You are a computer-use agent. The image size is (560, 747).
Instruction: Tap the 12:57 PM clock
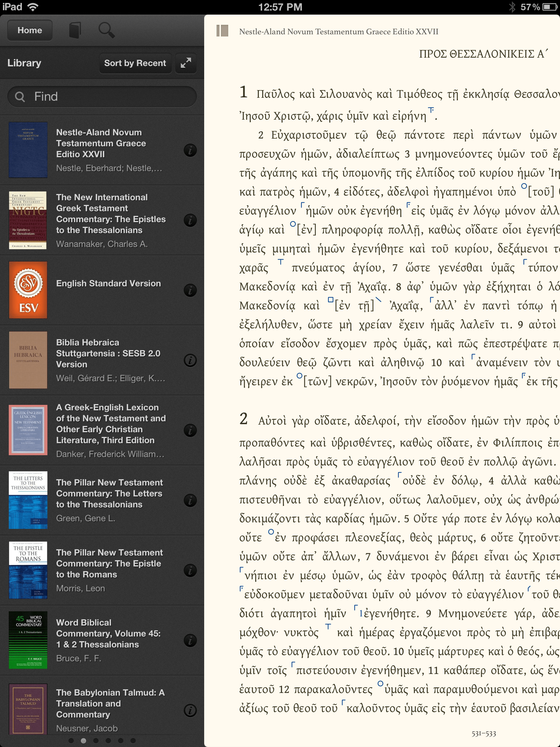(x=280, y=7)
